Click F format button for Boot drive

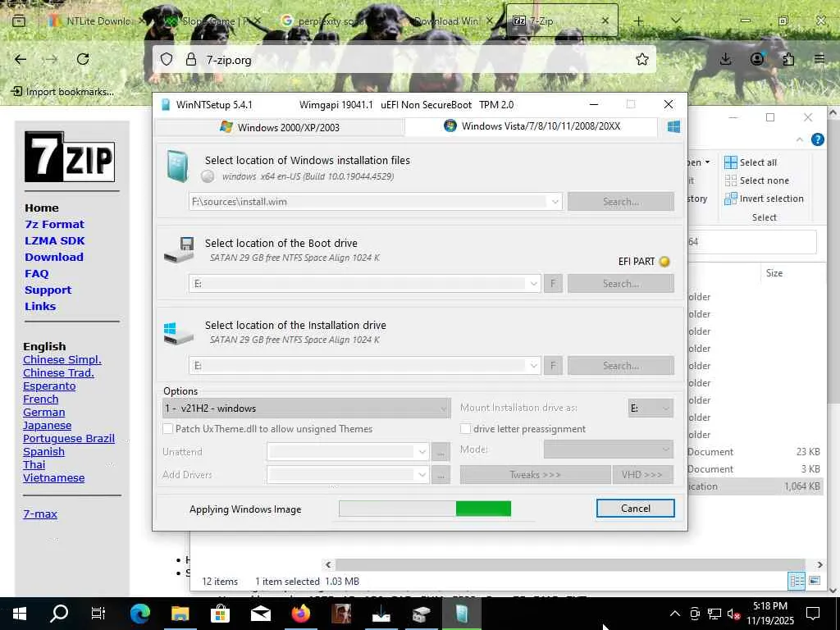553,284
